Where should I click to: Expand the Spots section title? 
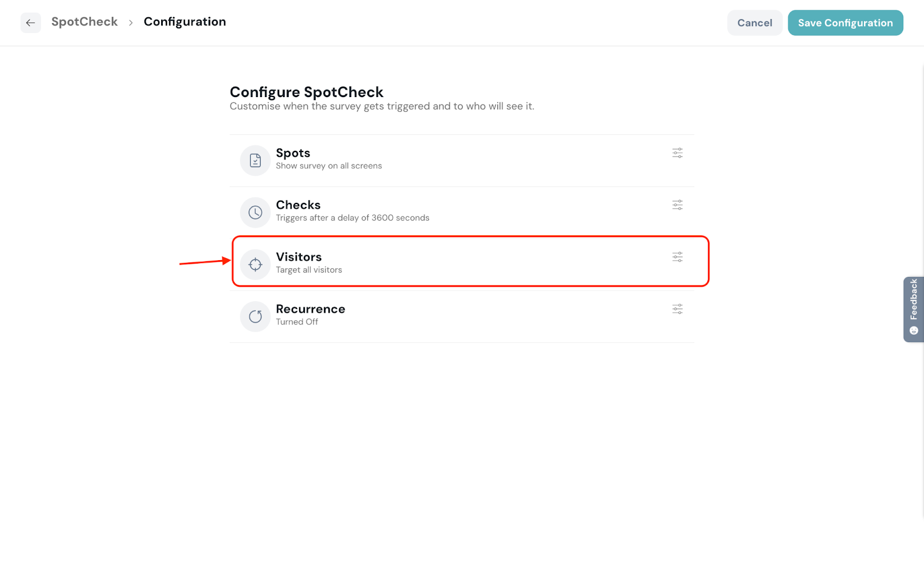(293, 153)
